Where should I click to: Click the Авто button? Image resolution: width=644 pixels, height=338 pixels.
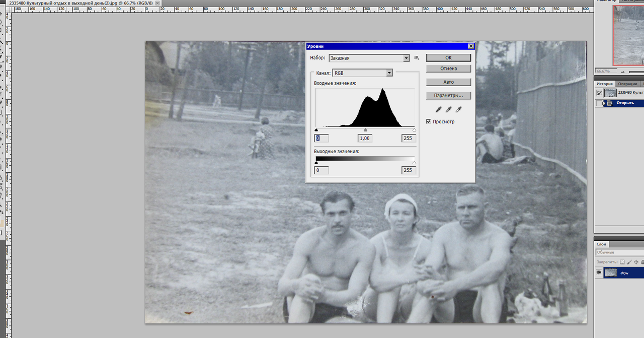(448, 82)
